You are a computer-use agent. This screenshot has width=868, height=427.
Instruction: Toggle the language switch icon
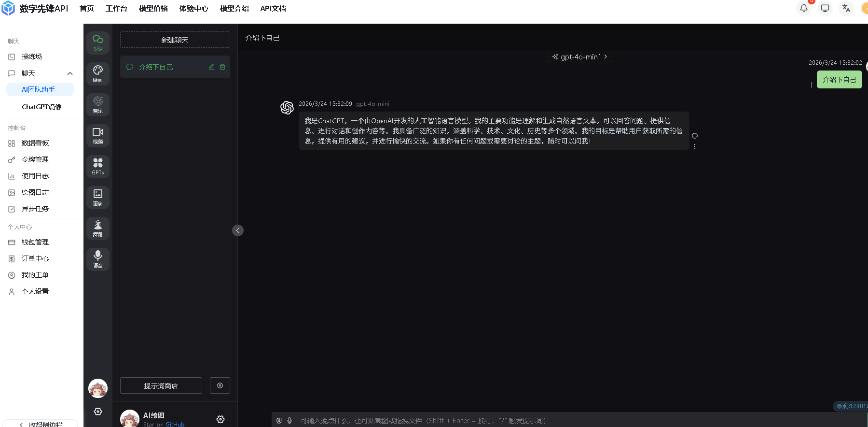pyautogui.click(x=846, y=8)
